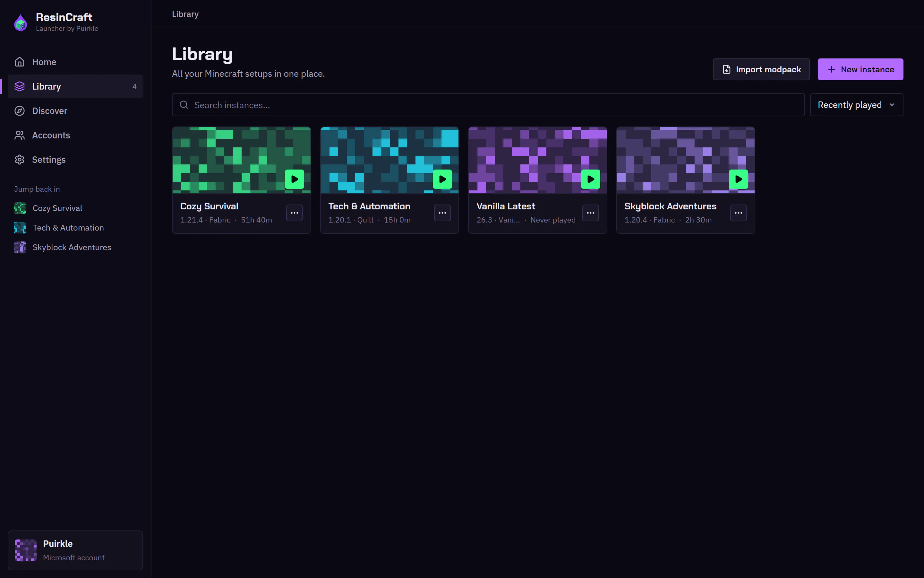
Task: Click the Import modpack button
Action: click(761, 70)
